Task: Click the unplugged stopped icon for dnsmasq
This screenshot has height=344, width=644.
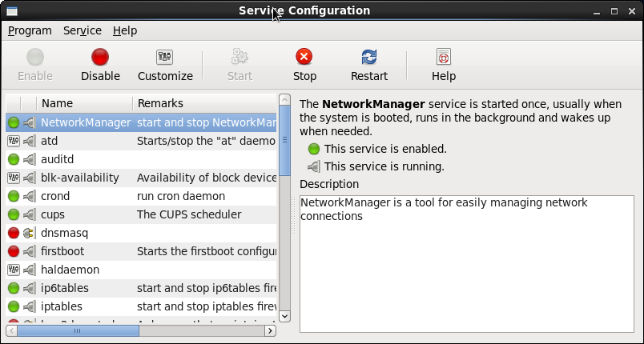Action: 29,233
